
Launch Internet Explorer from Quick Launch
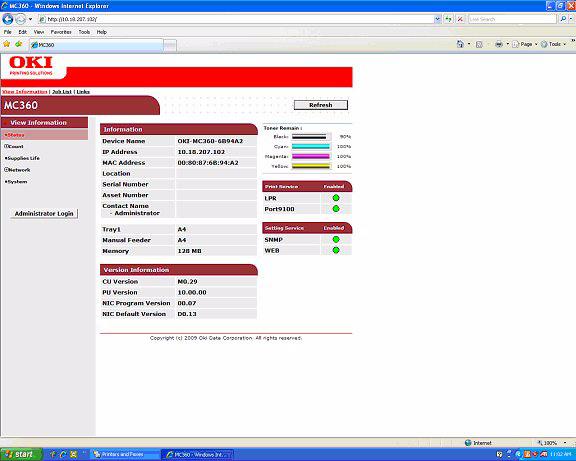(63, 454)
